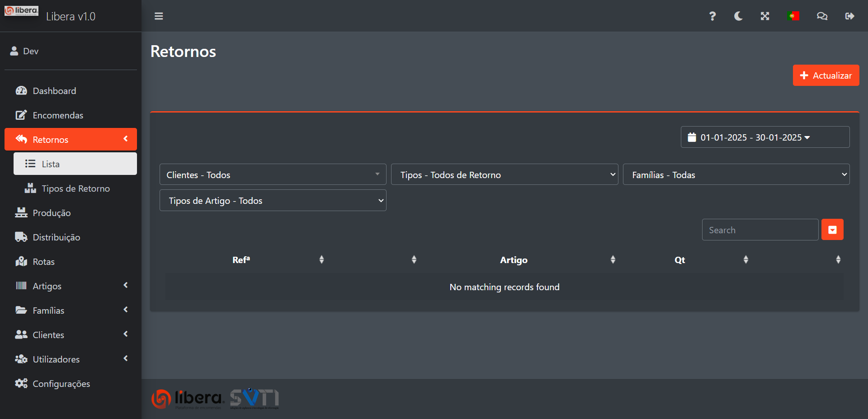This screenshot has width=868, height=419.
Task: Open the chat messages icon
Action: pos(822,16)
